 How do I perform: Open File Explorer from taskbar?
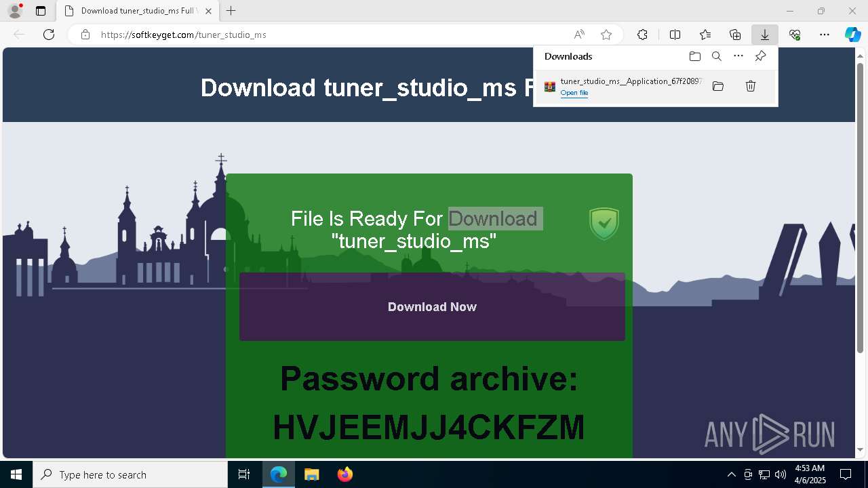tap(311, 474)
